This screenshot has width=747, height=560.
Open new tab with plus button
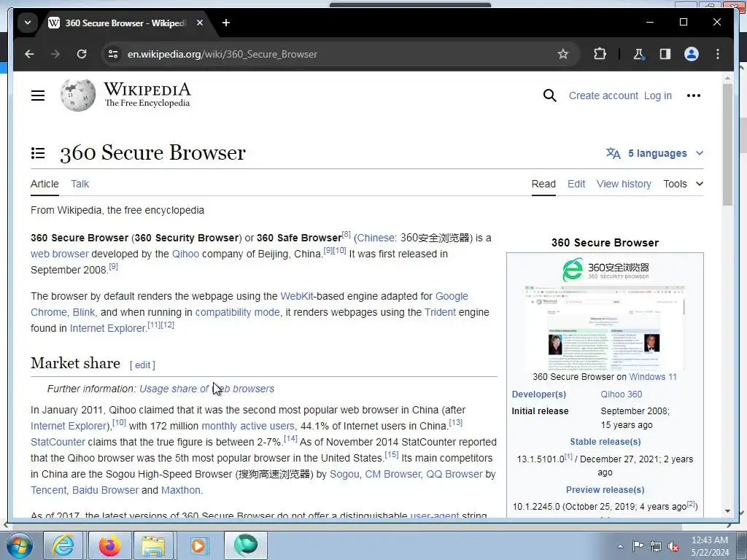coord(226,23)
